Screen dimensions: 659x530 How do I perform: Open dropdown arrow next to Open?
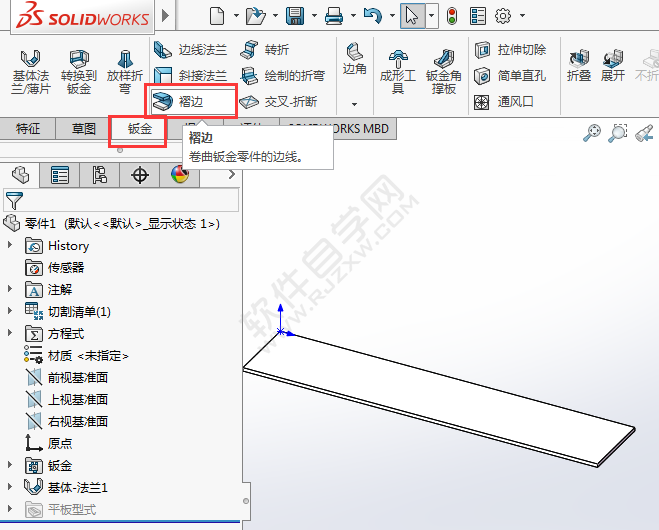pos(275,16)
